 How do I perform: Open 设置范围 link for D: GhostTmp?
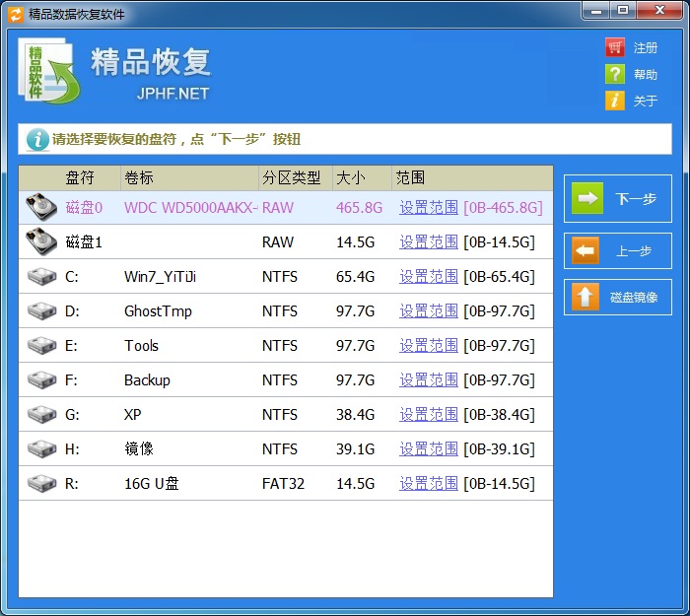[429, 311]
